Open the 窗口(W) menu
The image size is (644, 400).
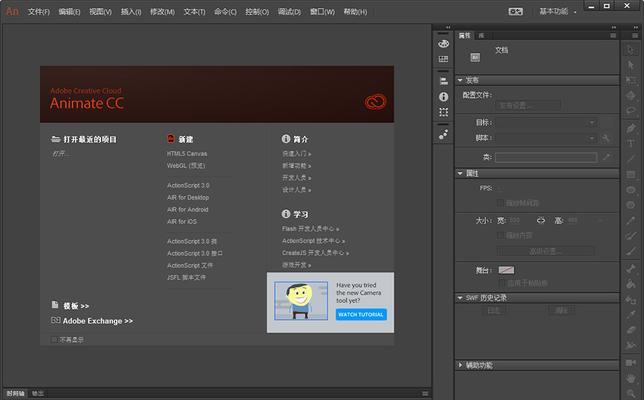tap(322, 12)
